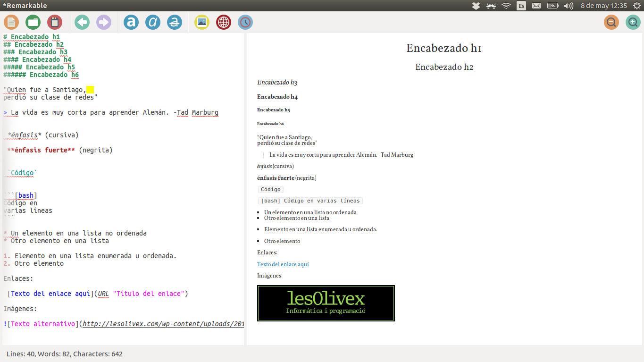Undo with the teal left arrow icon

(x=82, y=22)
